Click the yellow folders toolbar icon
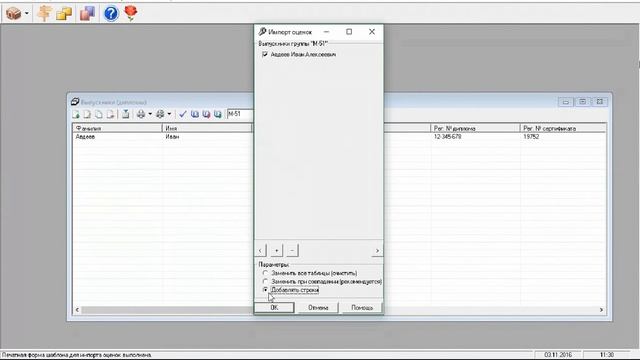This screenshot has width=640, height=360. [x=64, y=13]
